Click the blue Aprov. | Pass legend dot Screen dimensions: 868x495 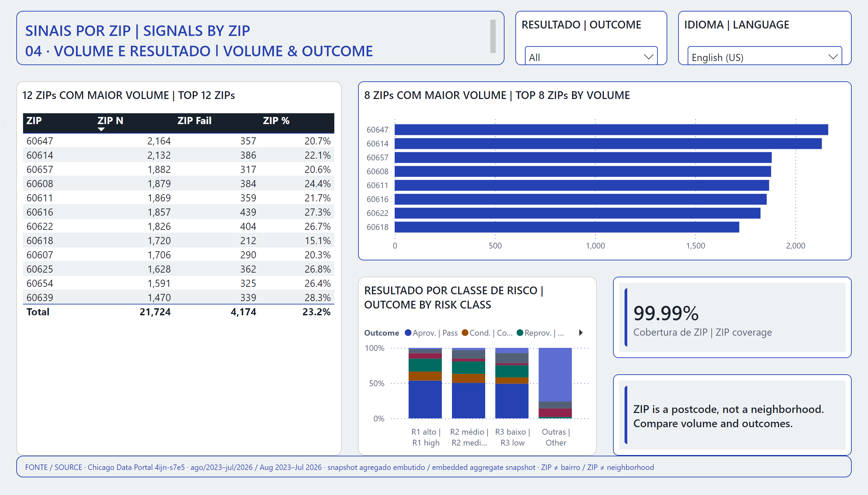point(408,333)
